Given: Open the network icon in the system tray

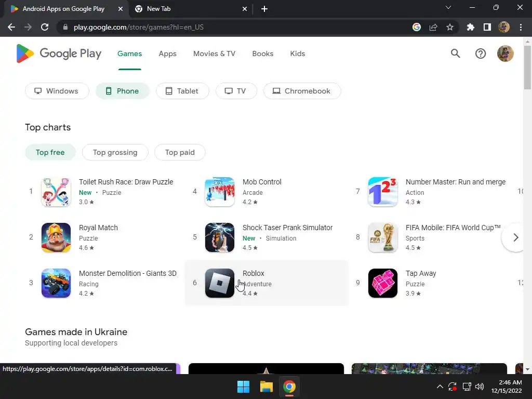Looking at the screenshot, I should 467,387.
